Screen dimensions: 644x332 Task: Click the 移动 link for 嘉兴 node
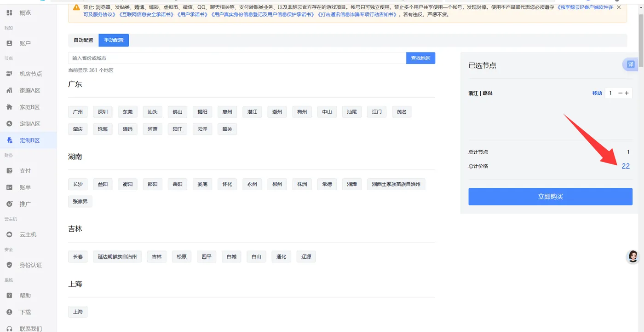point(597,93)
